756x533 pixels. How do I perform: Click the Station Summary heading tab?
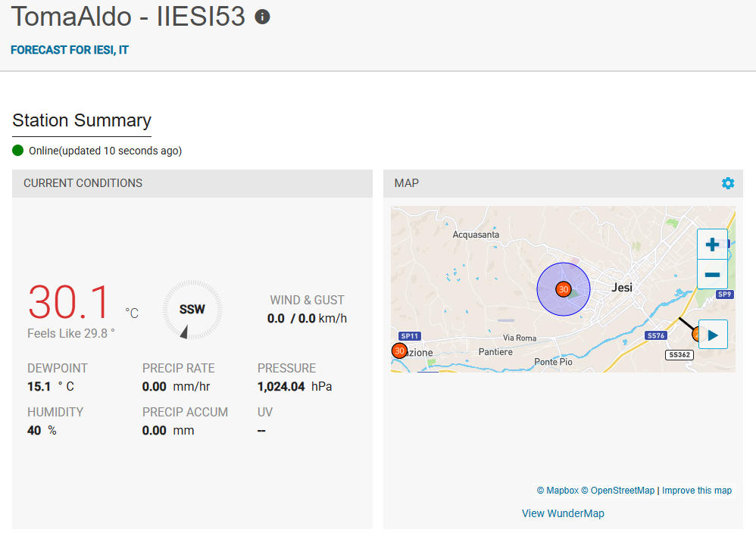82,120
